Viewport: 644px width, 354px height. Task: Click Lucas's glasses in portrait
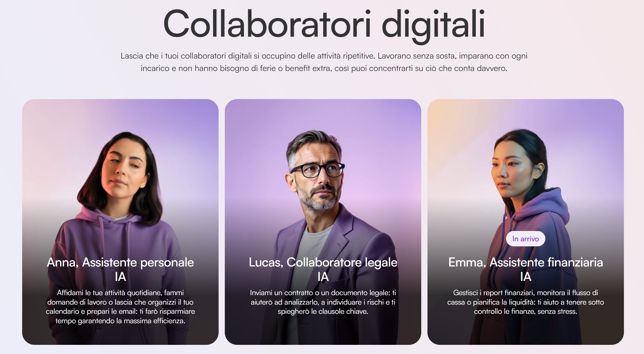(318, 170)
